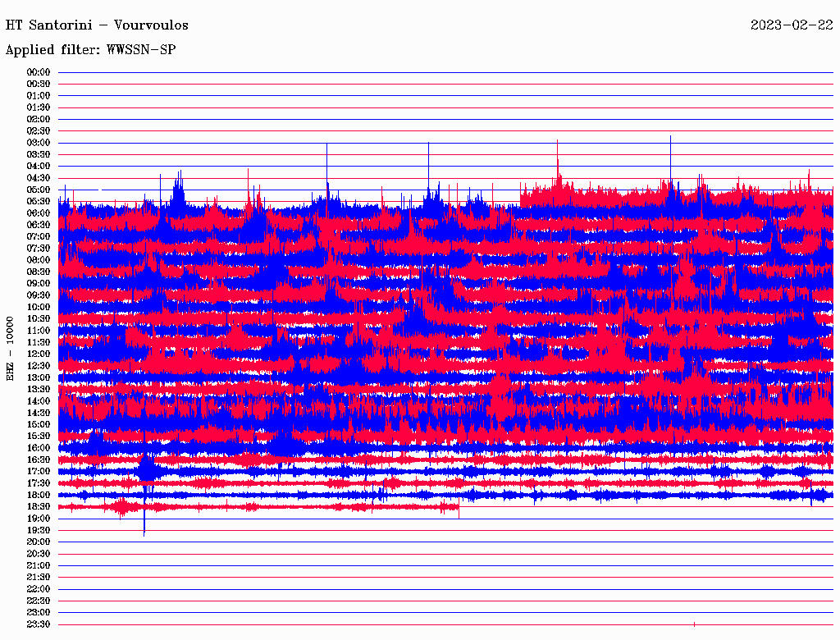The height and width of the screenshot is (640, 840).
Task: Select the 00:00 time label
Action: (x=39, y=72)
